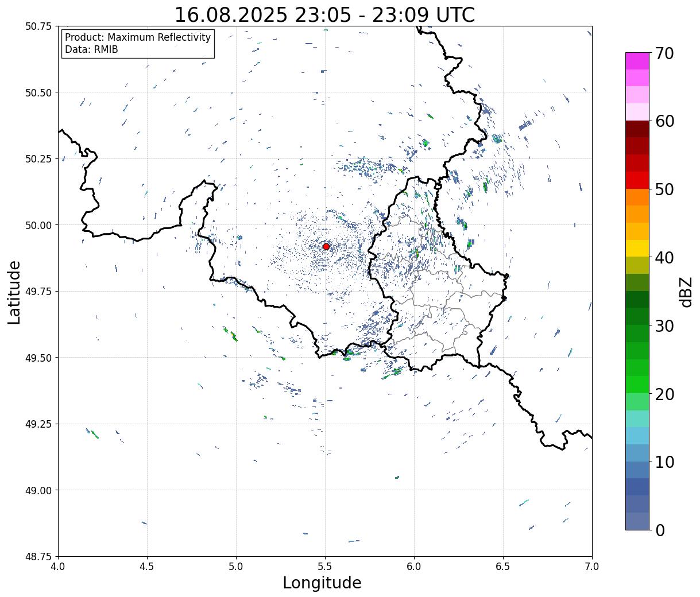Viewport: 700px width, 597px height.
Task: Click the yellow colorbar segment above 40
Action: (x=637, y=248)
